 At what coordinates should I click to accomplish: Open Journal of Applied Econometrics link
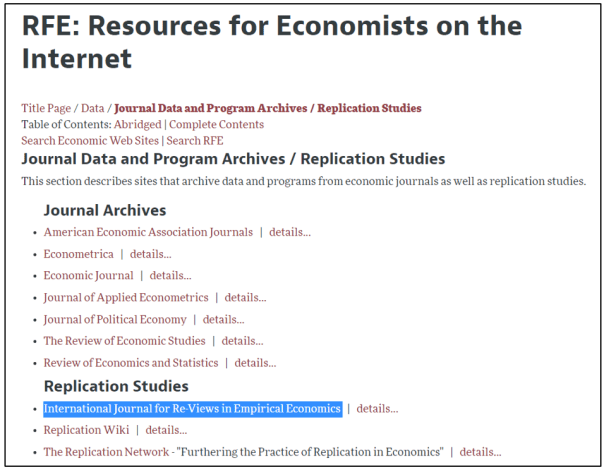[x=126, y=297]
